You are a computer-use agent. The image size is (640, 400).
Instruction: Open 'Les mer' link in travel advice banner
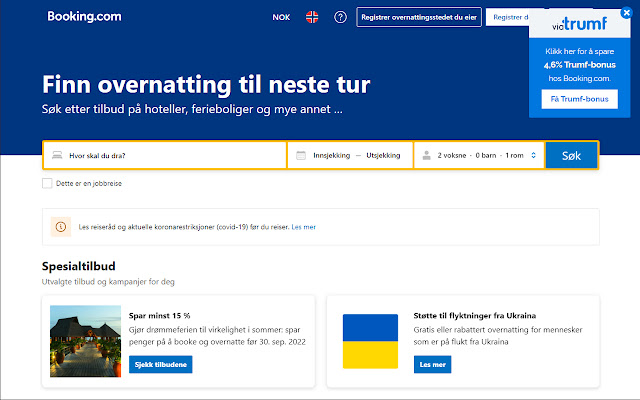point(303,227)
